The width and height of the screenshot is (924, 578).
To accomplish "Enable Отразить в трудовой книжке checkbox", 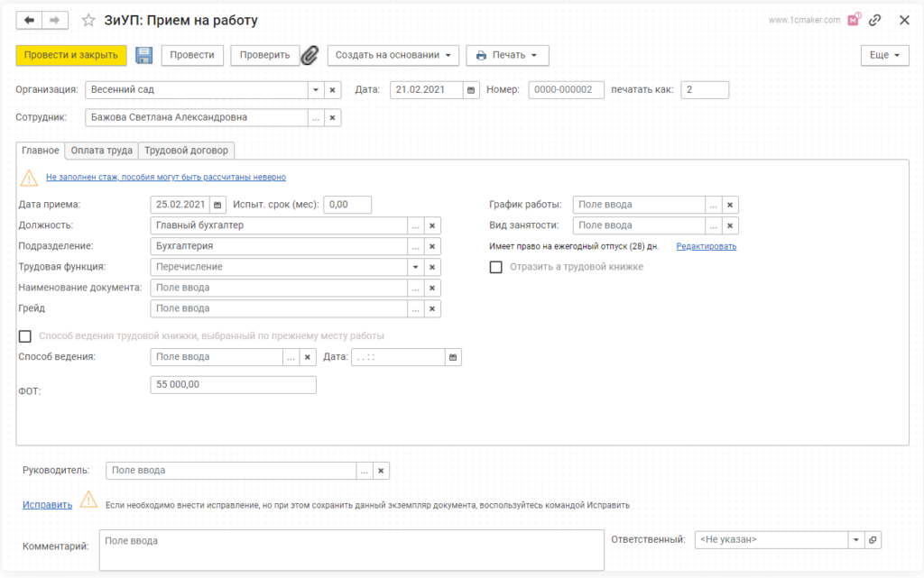I will click(x=495, y=267).
